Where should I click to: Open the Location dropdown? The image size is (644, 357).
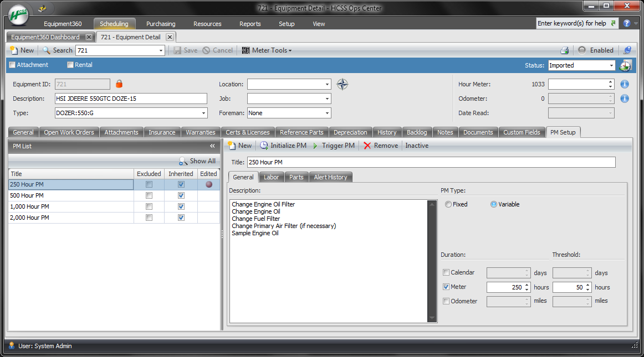click(x=327, y=84)
